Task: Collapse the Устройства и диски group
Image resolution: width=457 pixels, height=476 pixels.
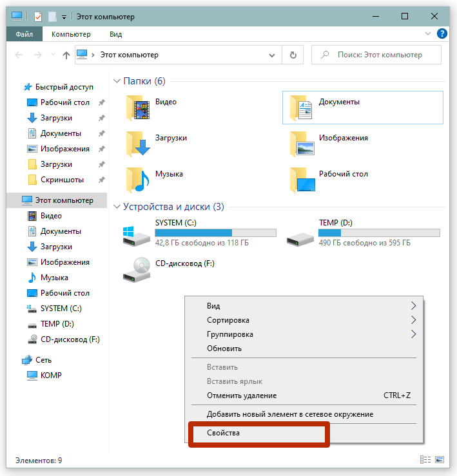Action: click(x=117, y=207)
